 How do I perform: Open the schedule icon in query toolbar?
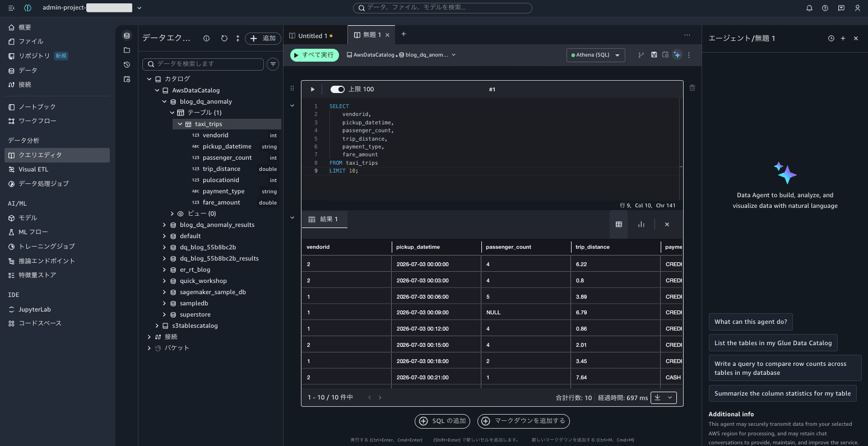665,55
